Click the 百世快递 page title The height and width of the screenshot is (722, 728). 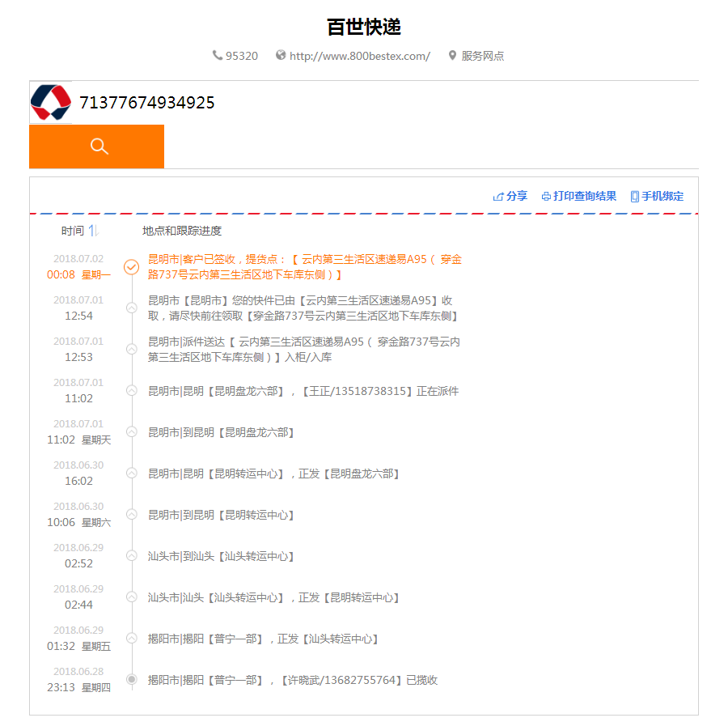pos(364,27)
